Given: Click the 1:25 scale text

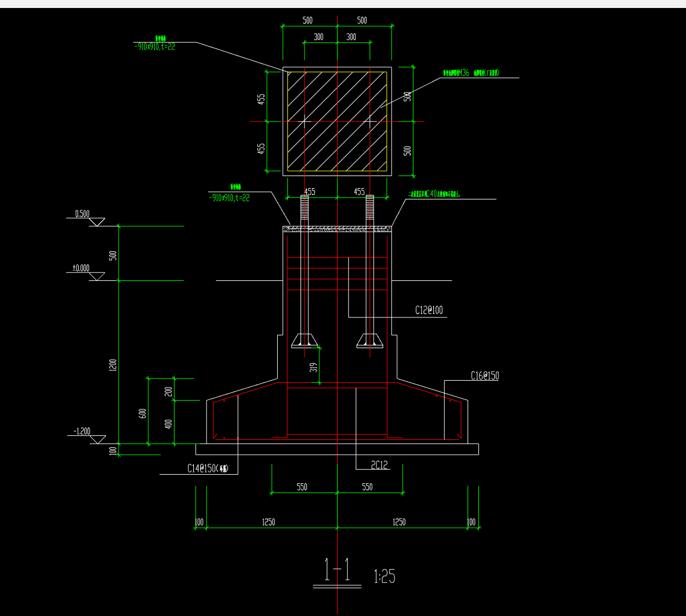Looking at the screenshot, I should pos(384,577).
